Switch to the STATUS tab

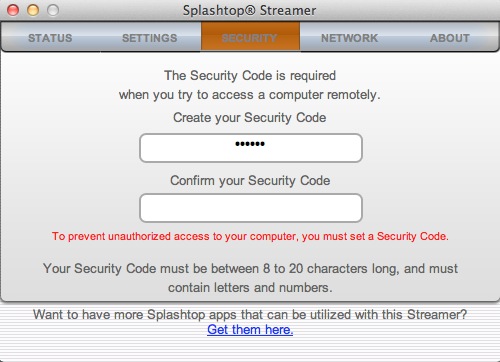click(50, 38)
